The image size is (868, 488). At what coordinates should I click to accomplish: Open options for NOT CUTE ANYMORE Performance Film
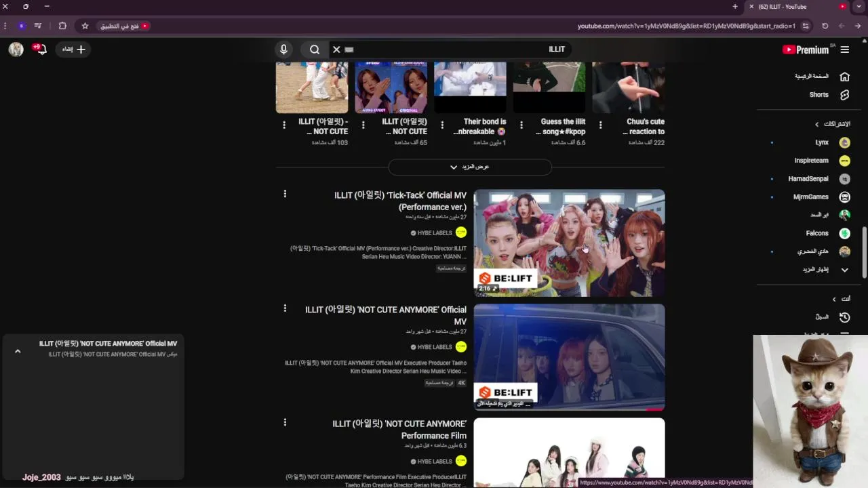click(285, 422)
